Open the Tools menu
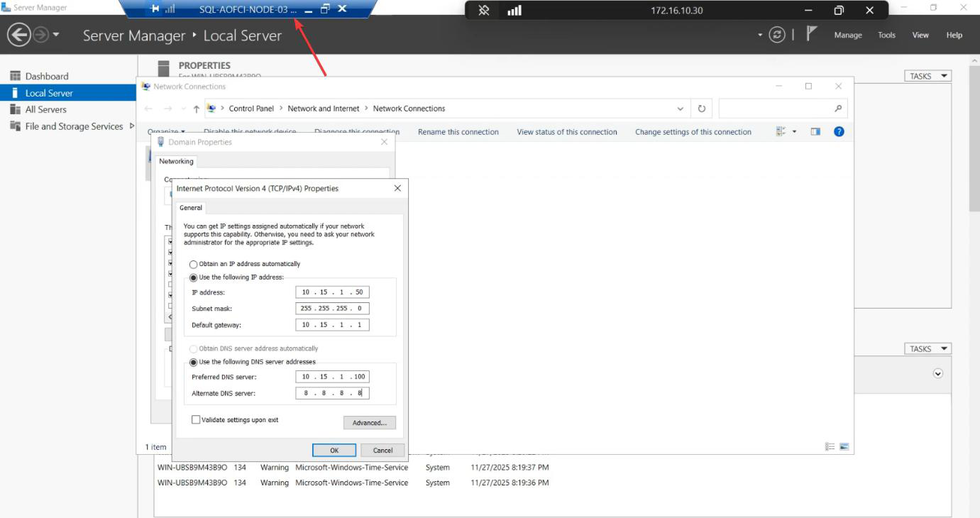The image size is (980, 518). pyautogui.click(x=887, y=35)
